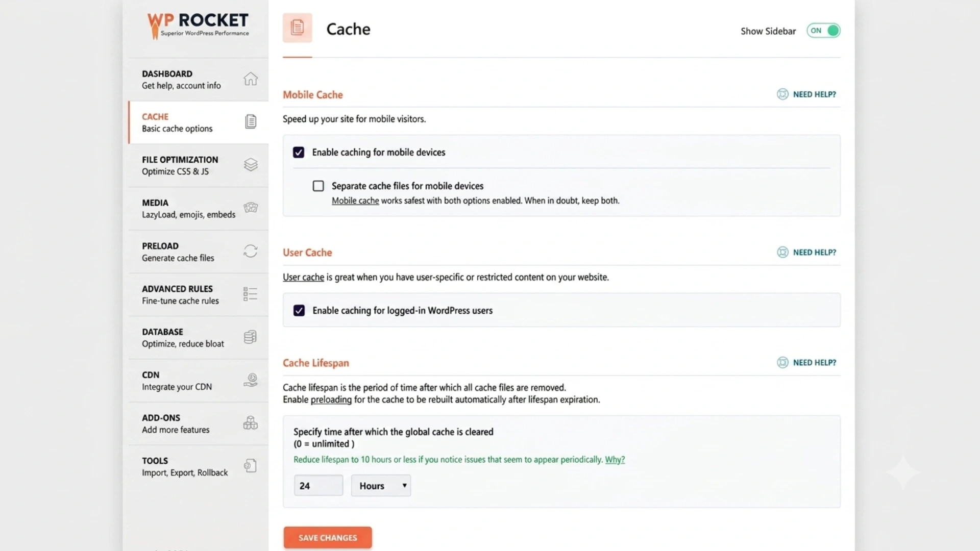
Task: Open Need Help for Mobile Cache
Action: click(806, 94)
